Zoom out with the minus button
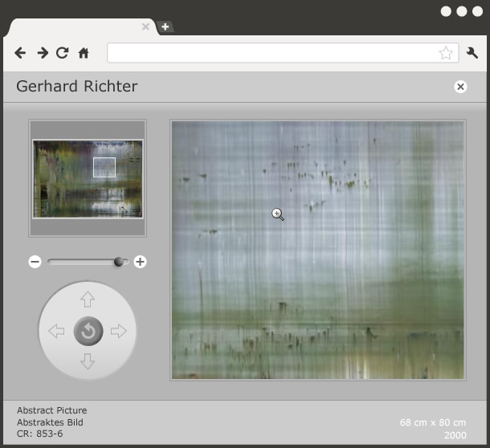 click(x=35, y=262)
